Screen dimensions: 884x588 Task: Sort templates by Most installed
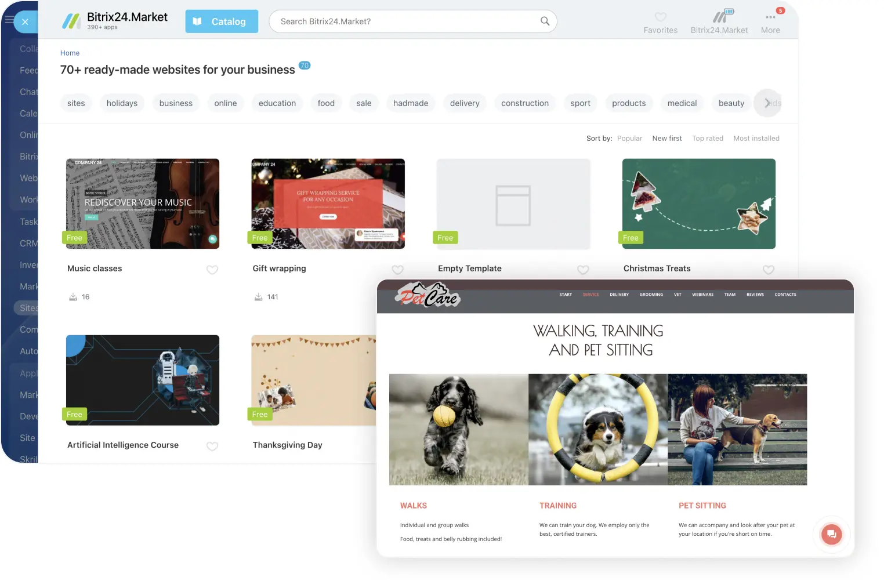click(756, 139)
